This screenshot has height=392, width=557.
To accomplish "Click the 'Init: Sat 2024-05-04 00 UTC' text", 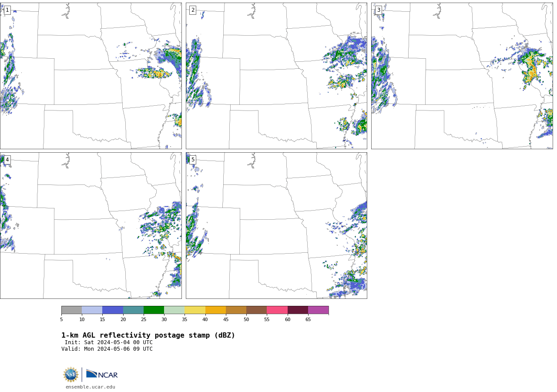I will tap(109, 342).
